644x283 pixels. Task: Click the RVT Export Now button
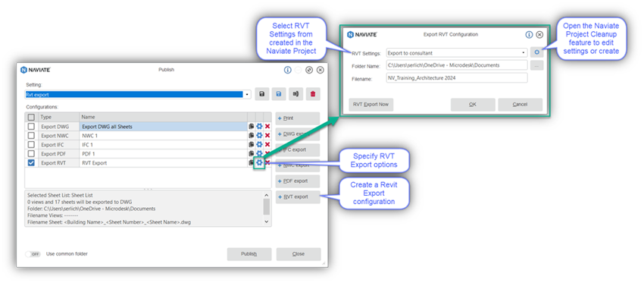point(371,105)
